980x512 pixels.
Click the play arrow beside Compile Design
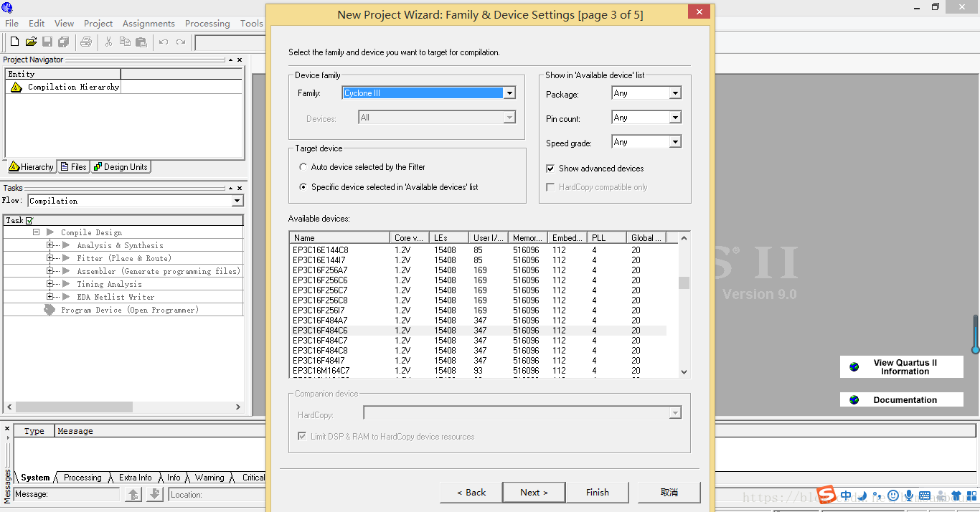(x=50, y=232)
